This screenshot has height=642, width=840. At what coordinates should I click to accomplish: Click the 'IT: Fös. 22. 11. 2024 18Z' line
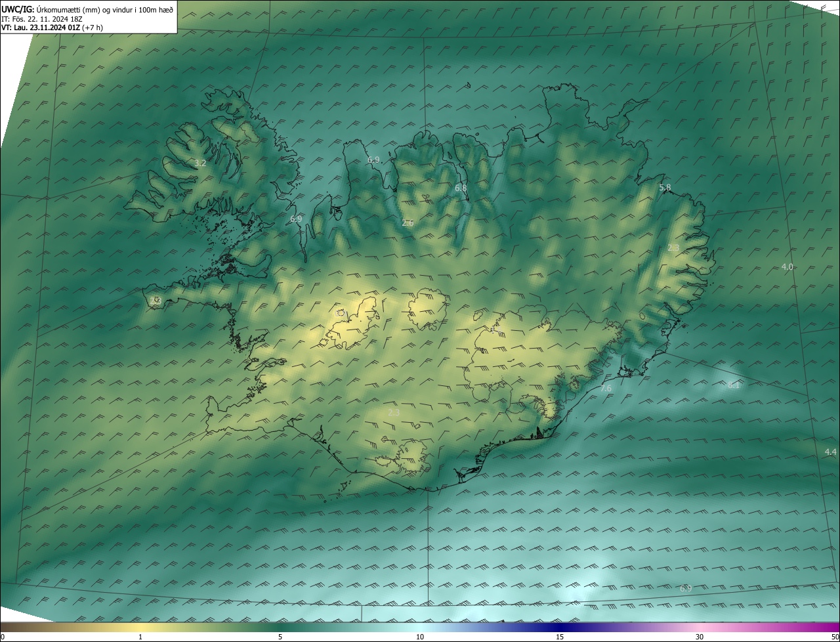pyautogui.click(x=41, y=18)
